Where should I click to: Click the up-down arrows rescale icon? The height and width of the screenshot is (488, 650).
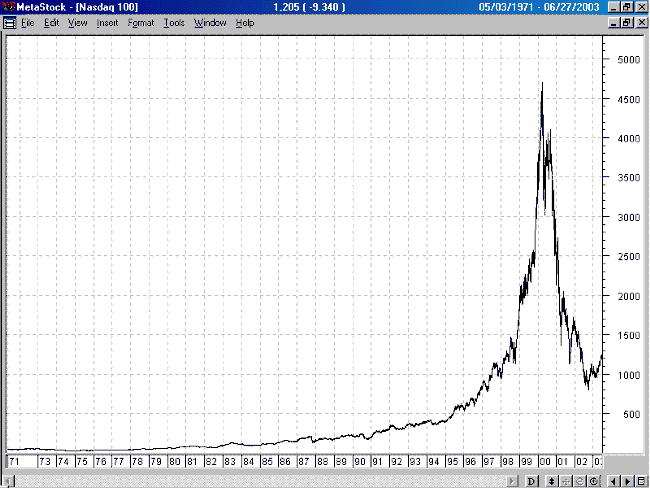(551, 481)
